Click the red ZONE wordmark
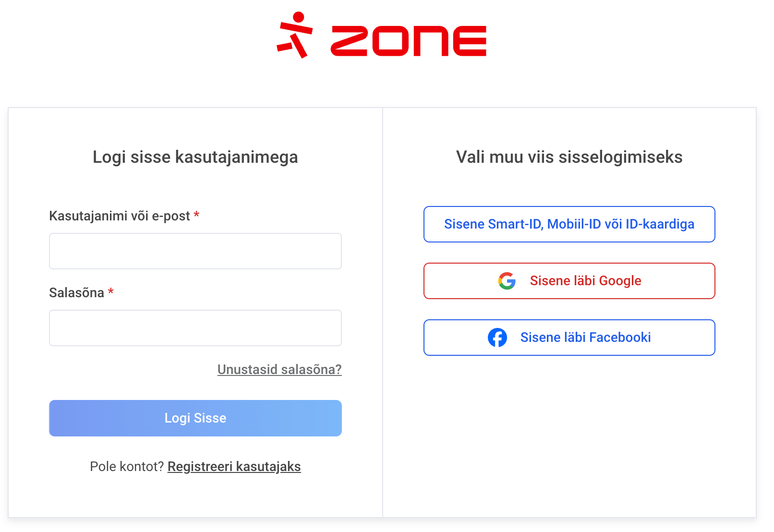 (x=409, y=41)
